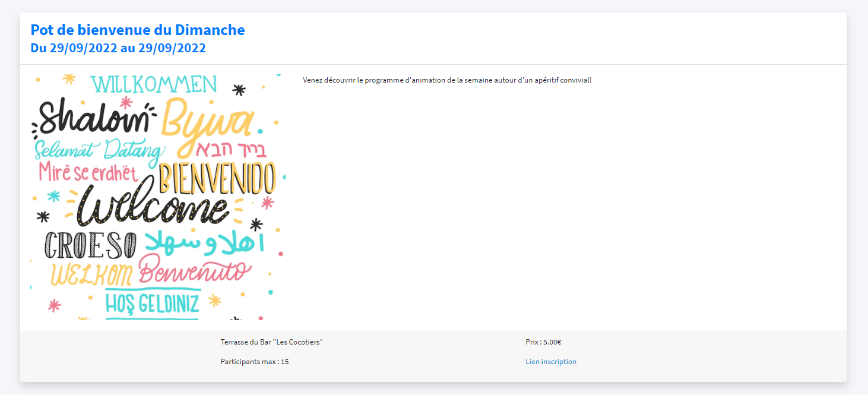Click the yellow "BIENVENIDO" lettering
This screenshot has width=868, height=395.
[217, 179]
